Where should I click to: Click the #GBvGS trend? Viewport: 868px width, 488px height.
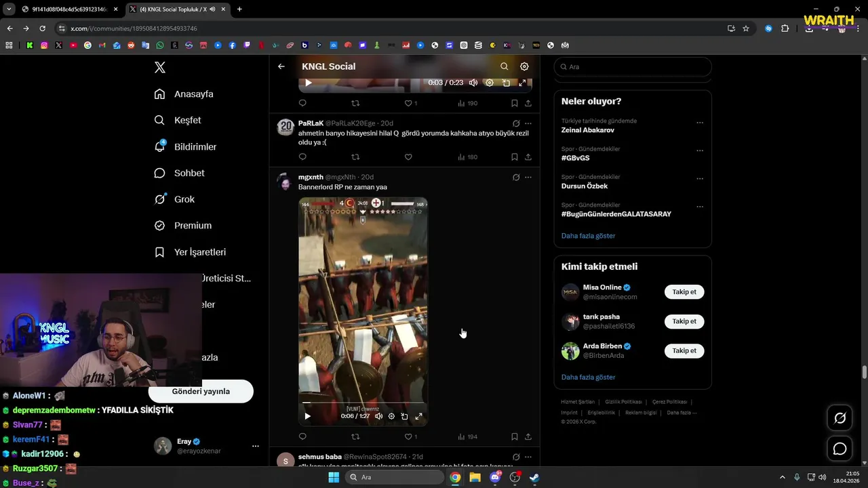click(575, 158)
